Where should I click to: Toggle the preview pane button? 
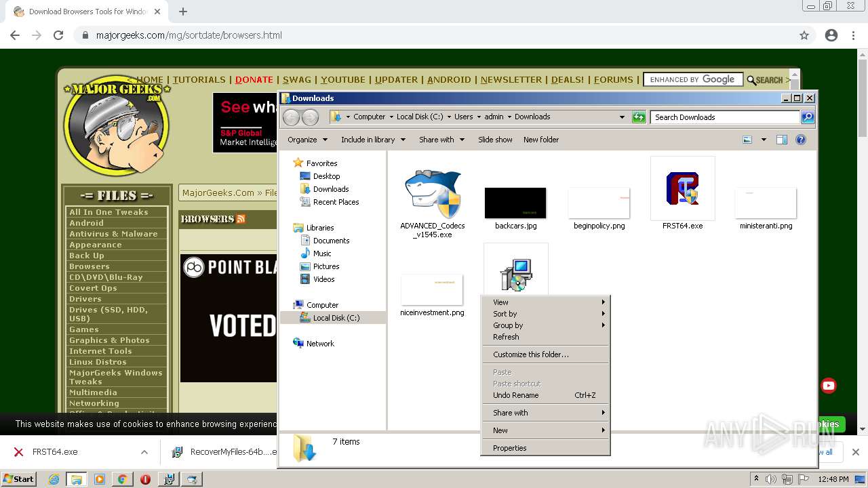(782, 140)
